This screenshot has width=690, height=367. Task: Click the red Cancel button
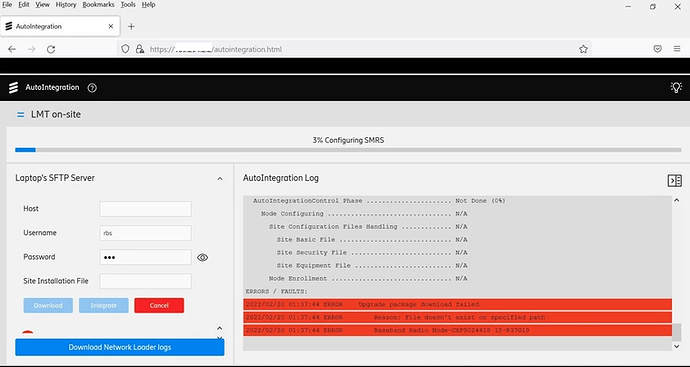pyautogui.click(x=159, y=305)
